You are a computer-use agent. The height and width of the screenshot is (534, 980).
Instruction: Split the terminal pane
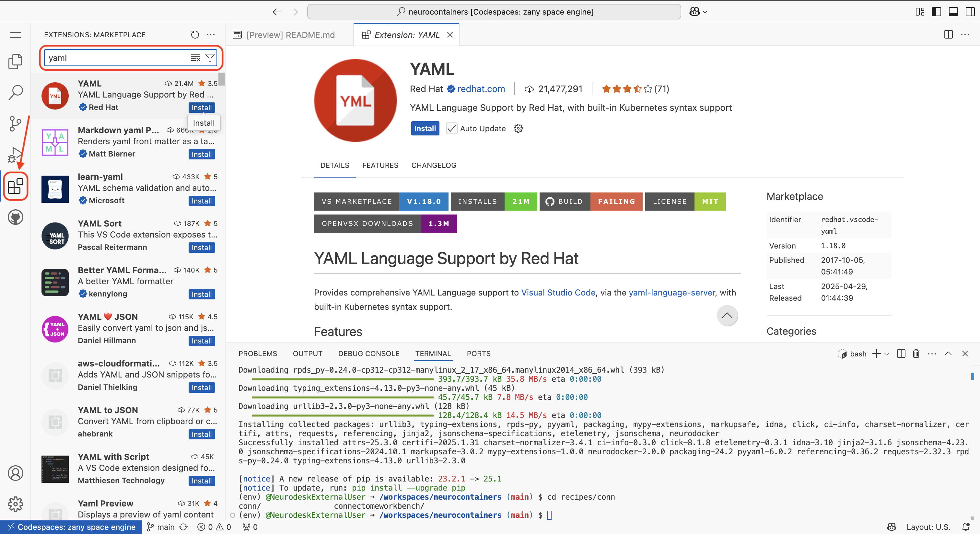901,353
